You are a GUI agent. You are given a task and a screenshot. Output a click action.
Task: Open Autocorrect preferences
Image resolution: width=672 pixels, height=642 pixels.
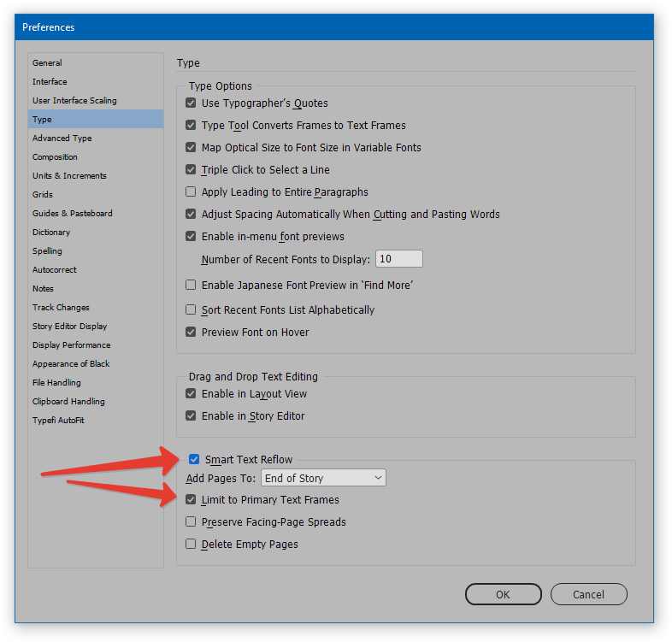point(95,270)
